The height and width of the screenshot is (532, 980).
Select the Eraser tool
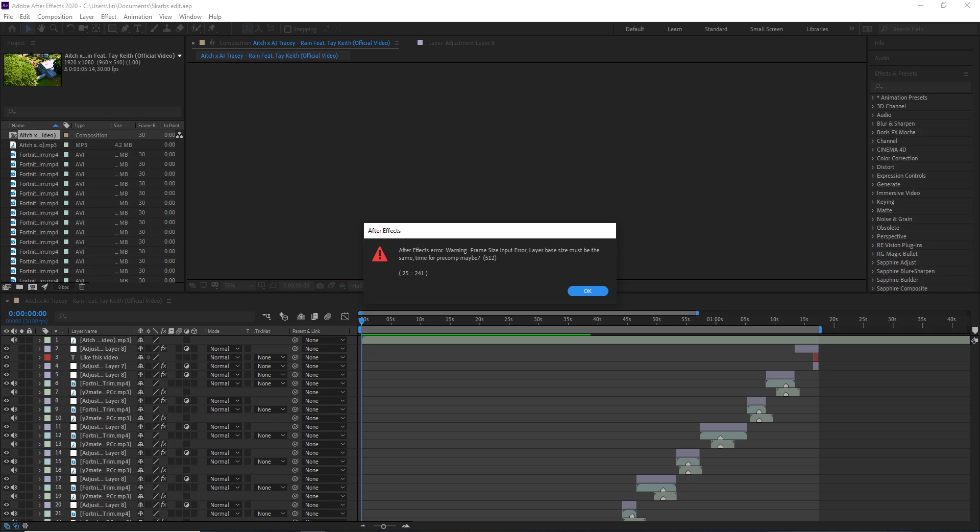[x=180, y=29]
